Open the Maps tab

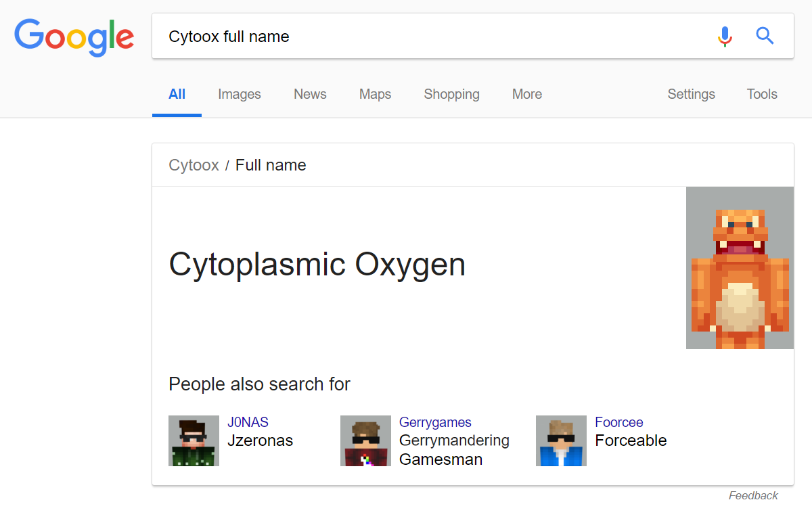[375, 95]
